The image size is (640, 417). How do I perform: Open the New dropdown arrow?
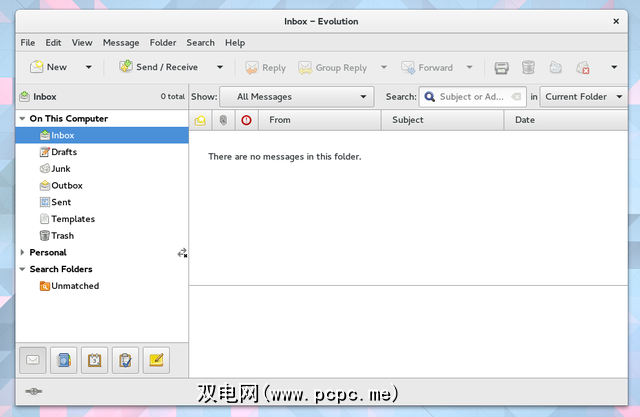point(89,67)
